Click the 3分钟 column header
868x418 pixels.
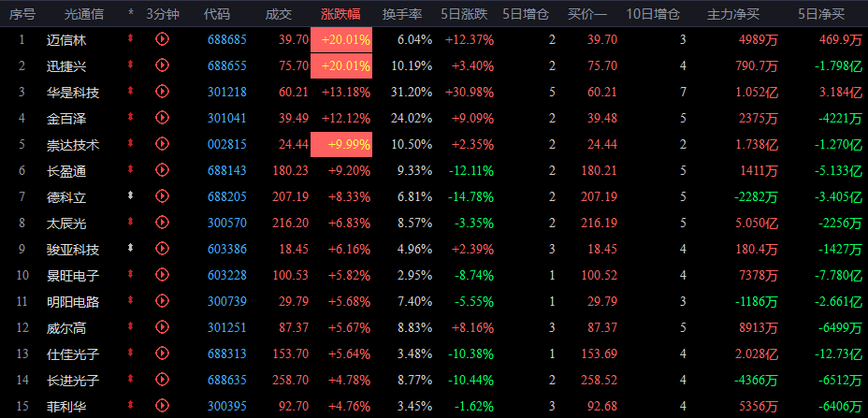163,14
